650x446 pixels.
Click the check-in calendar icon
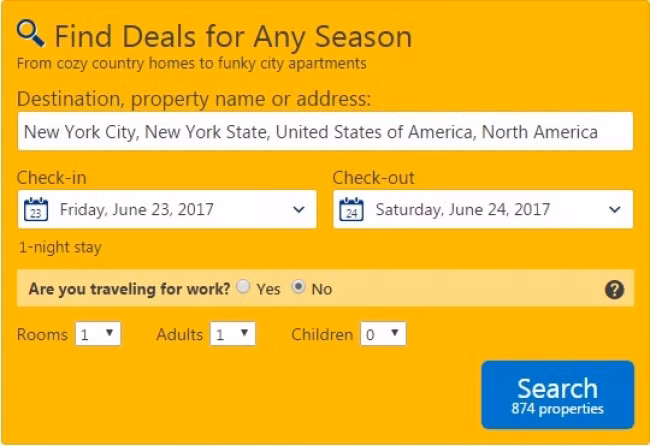[x=35, y=210]
